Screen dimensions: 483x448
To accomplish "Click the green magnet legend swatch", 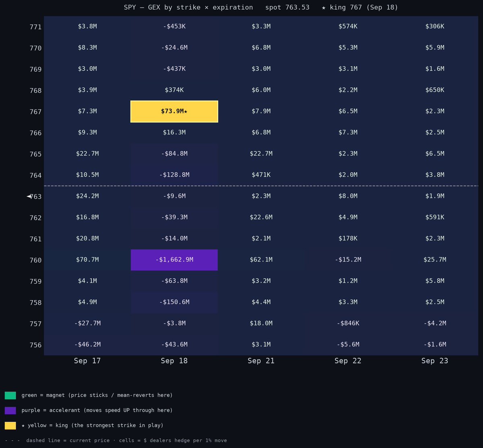I will [10, 395].
